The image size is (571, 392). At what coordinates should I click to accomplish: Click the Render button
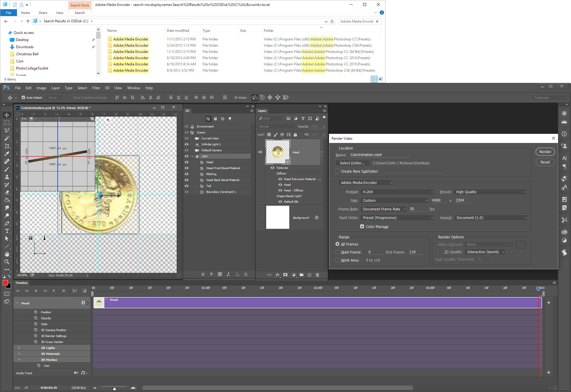(545, 152)
